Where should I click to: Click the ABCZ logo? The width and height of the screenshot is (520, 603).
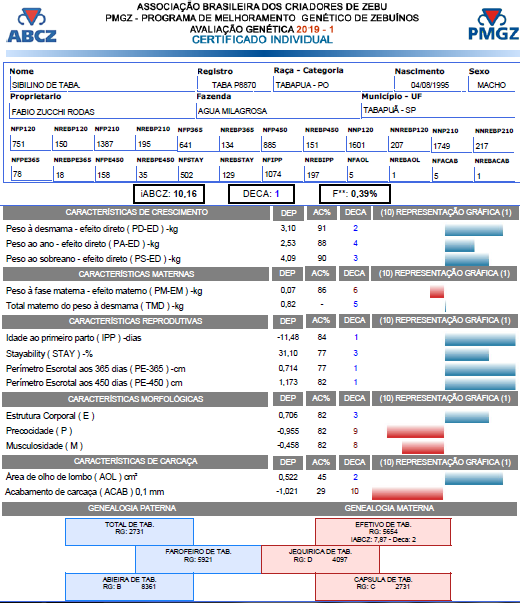(32, 26)
